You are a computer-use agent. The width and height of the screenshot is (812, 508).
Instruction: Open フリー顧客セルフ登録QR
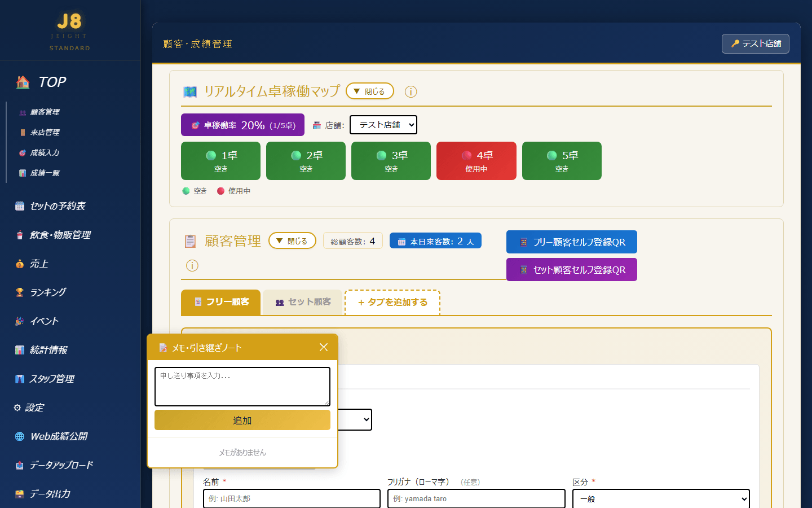pyautogui.click(x=572, y=242)
